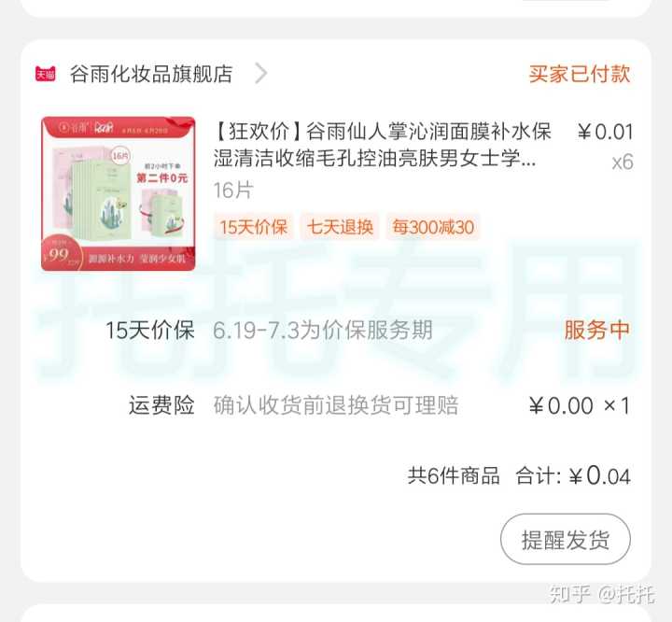View 6.19-7.3为价保服务期 details
Screen dimensions: 672x622
(x=323, y=331)
